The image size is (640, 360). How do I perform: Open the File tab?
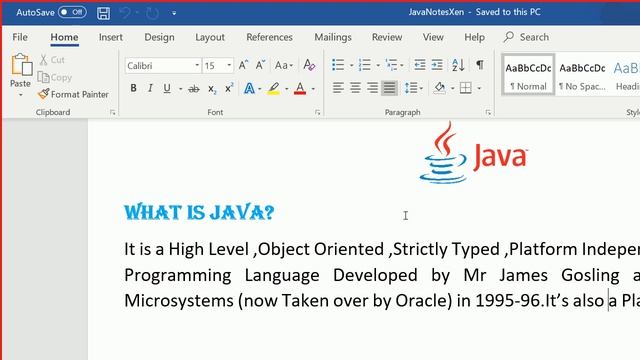[20, 37]
